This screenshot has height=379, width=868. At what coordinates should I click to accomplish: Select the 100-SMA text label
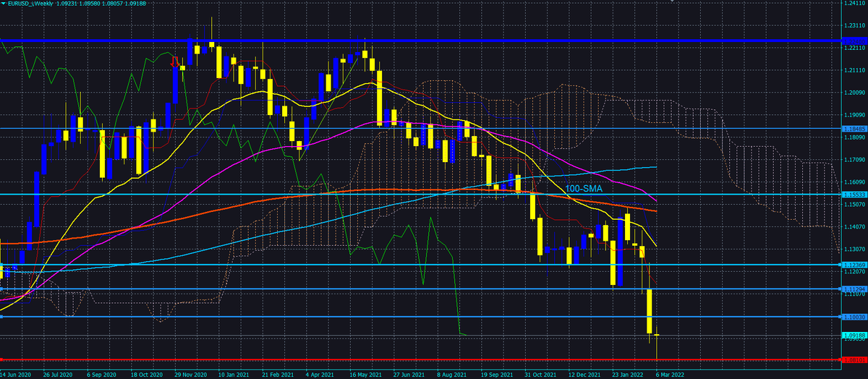point(584,188)
